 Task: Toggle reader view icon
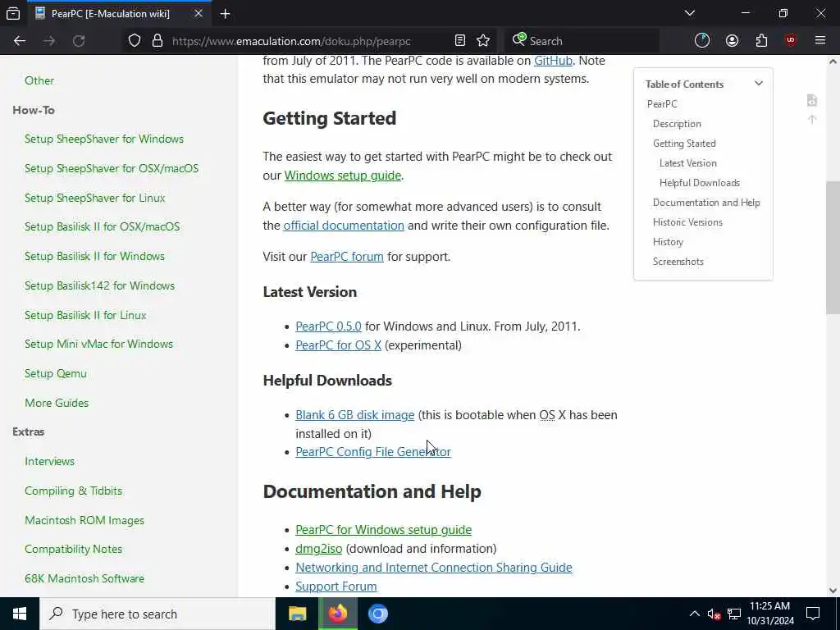pyautogui.click(x=459, y=41)
